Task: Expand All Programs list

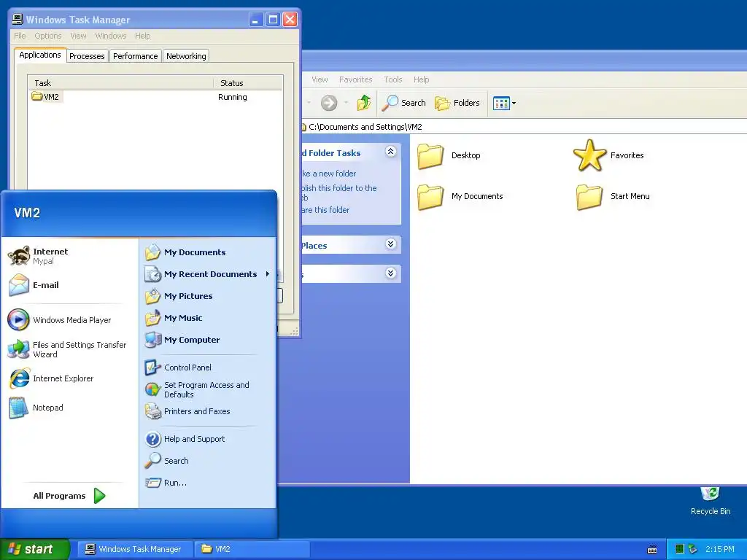Action: tap(69, 496)
